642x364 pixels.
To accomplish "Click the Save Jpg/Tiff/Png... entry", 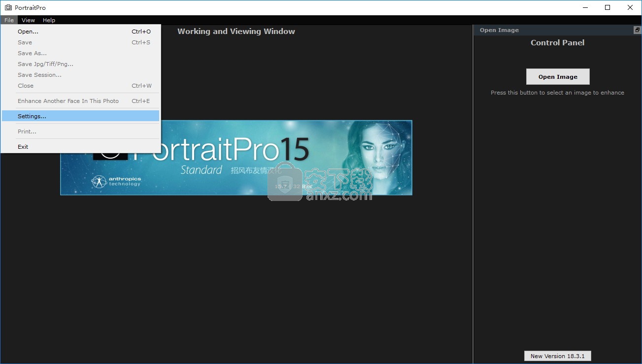I will 80,64.
